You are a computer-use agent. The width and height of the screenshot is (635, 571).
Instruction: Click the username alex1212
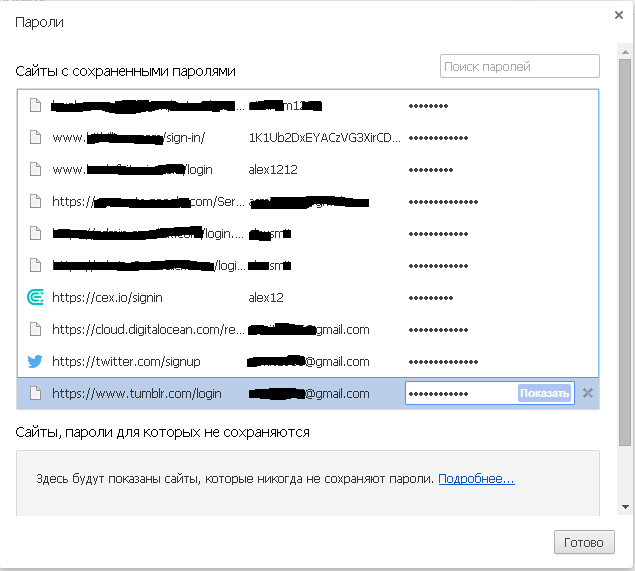tap(273, 170)
